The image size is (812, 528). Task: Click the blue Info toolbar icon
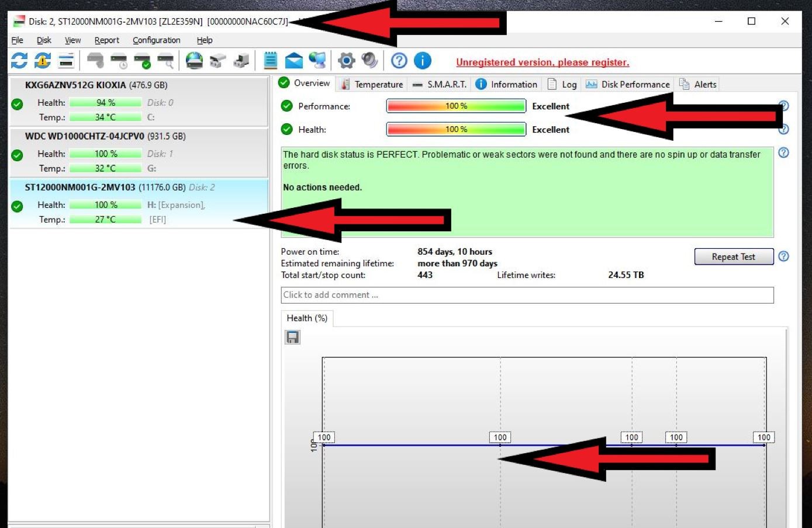pos(423,61)
